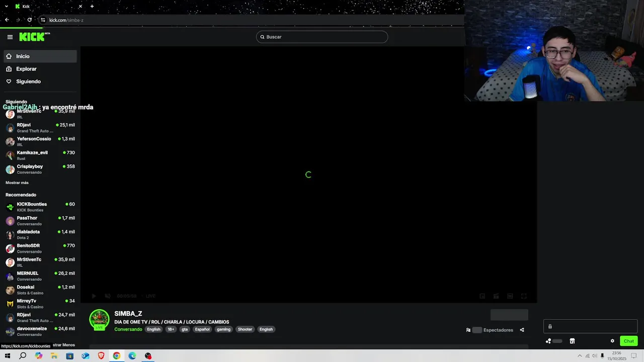This screenshot has width=644, height=362.
Task: Open Conversando category link
Action: pyautogui.click(x=128, y=329)
